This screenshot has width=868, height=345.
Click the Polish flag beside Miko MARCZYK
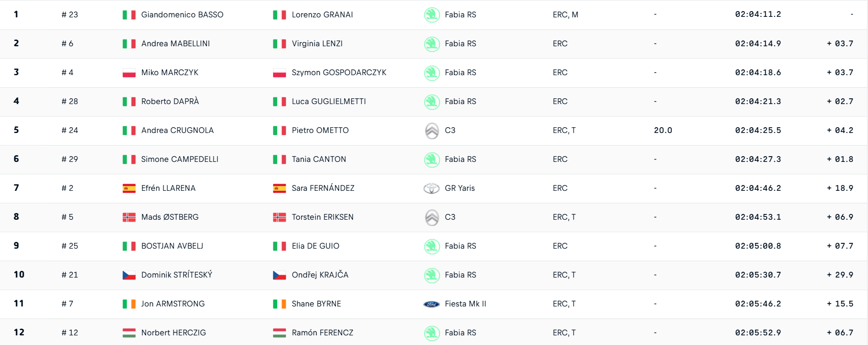(129, 73)
